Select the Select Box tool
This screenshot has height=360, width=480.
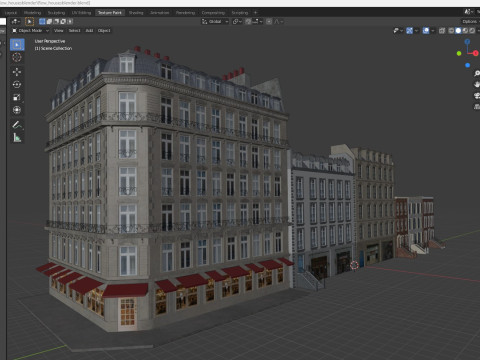(17, 44)
